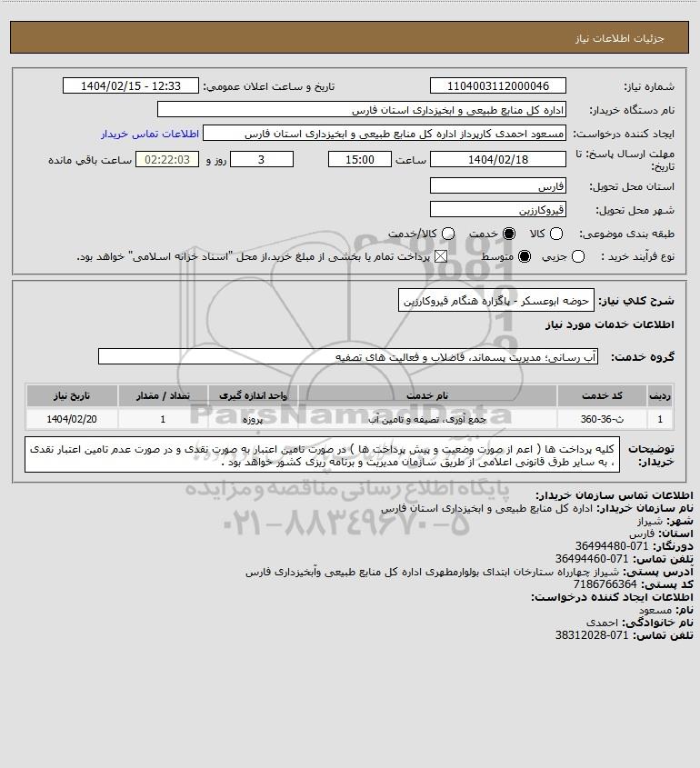700x768 pixels.
Task: Click the واحد اندازه گیری column header
Action: [x=253, y=395]
